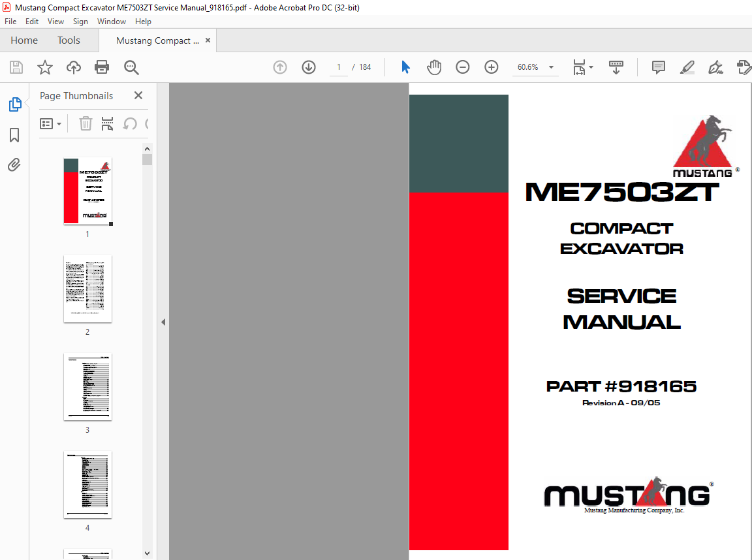
Task: Close the Mustang Compact document tab
Action: (208, 40)
